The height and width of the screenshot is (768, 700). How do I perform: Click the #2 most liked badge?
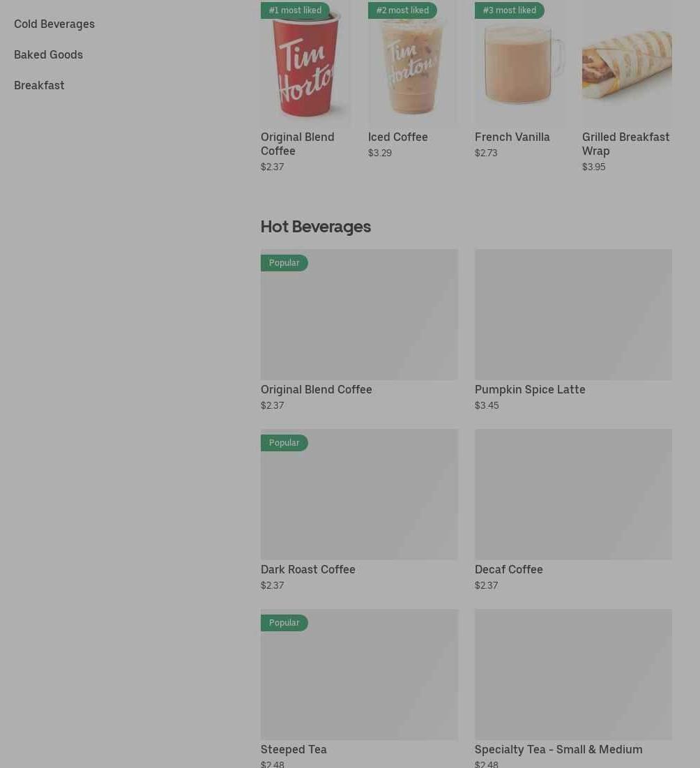pos(402,10)
